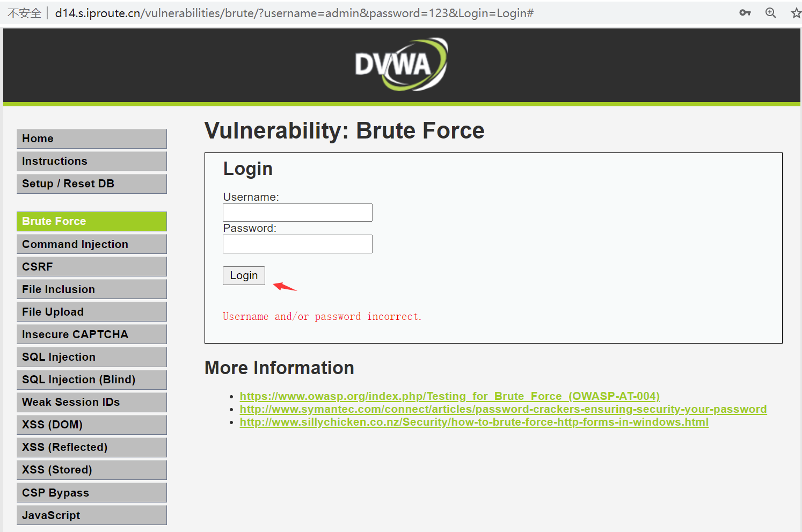The height and width of the screenshot is (532, 802).
Task: Open File Upload vulnerability page
Action: (92, 312)
